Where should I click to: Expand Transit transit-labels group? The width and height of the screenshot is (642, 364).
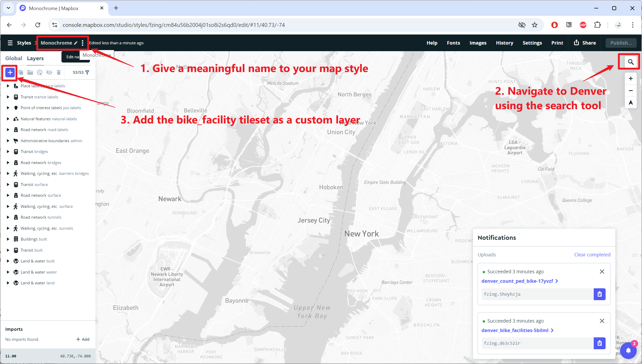(x=8, y=97)
